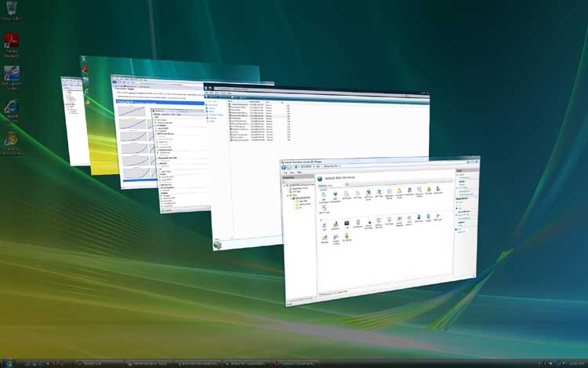Switch to Content View tab in IIS Manager
The width and height of the screenshot is (588, 368).
click(x=342, y=292)
